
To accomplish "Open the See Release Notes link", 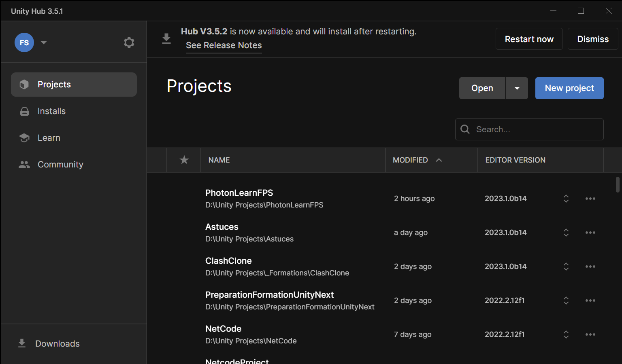I will [x=224, y=45].
